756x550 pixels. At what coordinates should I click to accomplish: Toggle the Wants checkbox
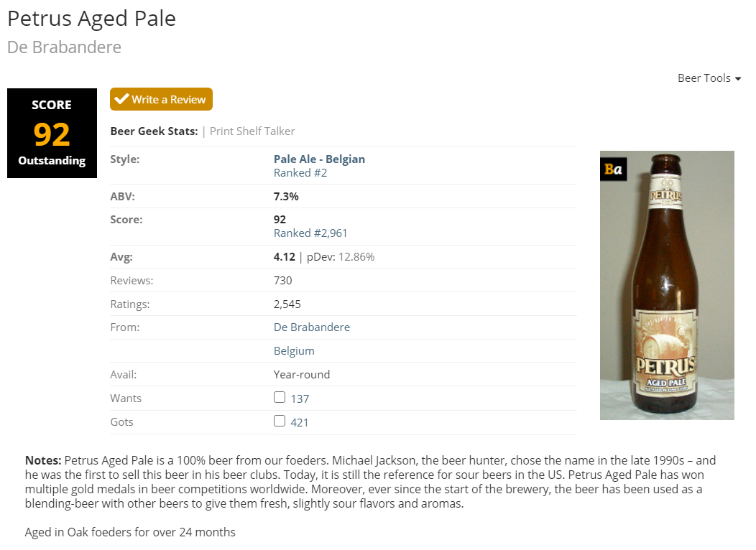(x=280, y=397)
